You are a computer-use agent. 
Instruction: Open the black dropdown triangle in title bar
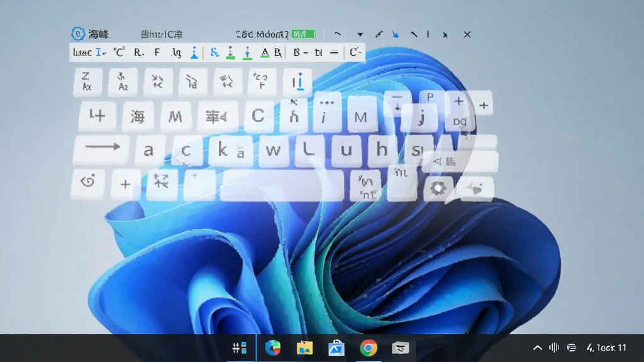pyautogui.click(x=360, y=35)
